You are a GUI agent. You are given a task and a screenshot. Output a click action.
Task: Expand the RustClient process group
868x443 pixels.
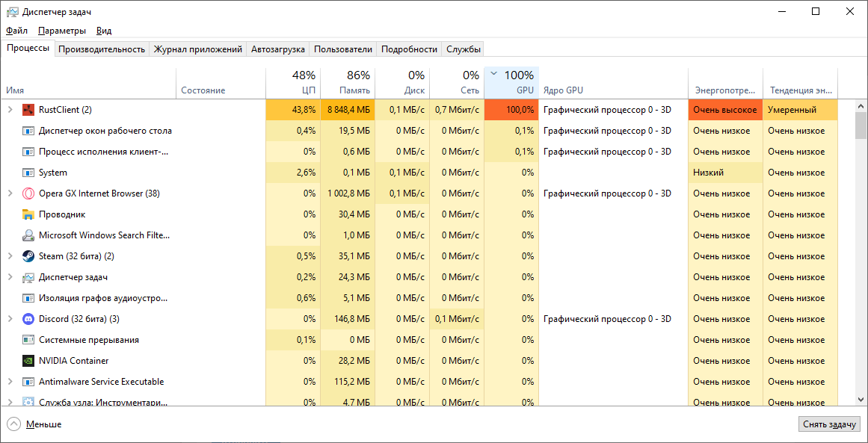pyautogui.click(x=10, y=110)
